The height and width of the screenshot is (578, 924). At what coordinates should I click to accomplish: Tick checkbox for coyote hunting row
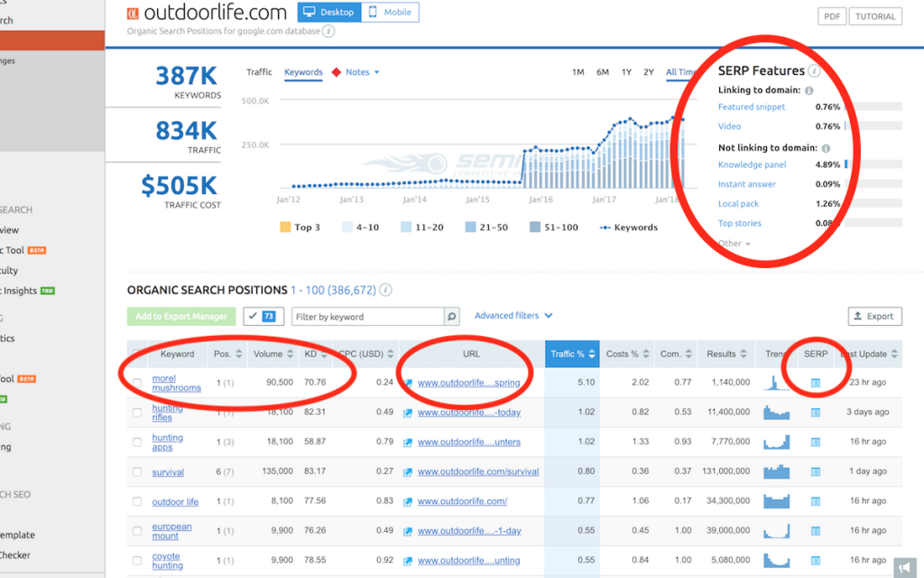[x=137, y=560]
